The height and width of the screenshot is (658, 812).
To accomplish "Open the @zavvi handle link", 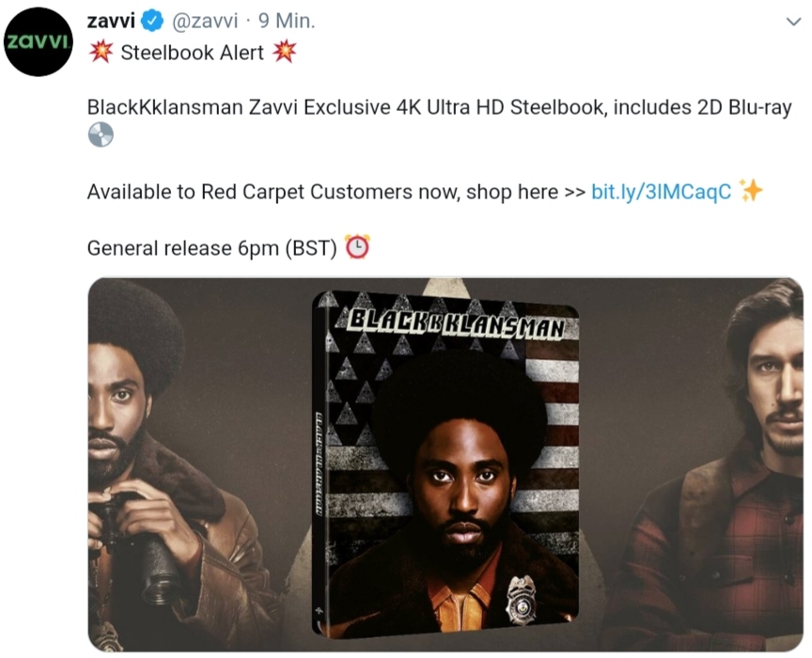I will (x=205, y=21).
